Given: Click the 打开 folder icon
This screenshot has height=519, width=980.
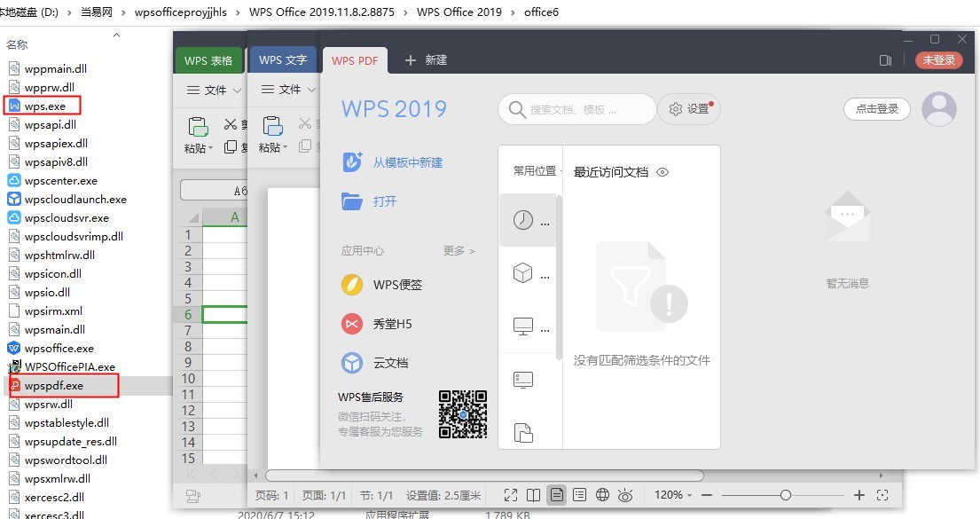Looking at the screenshot, I should pyautogui.click(x=352, y=201).
